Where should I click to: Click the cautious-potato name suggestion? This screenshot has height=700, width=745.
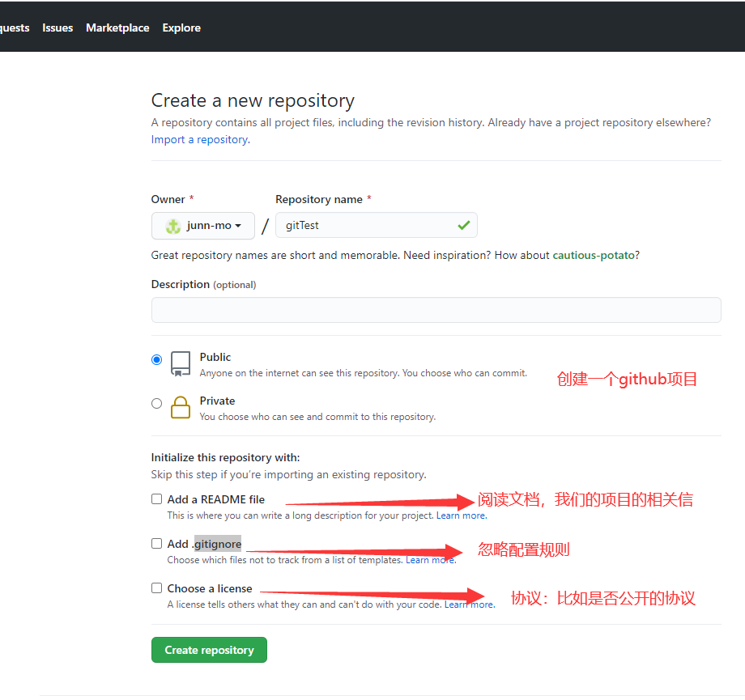pyautogui.click(x=594, y=256)
